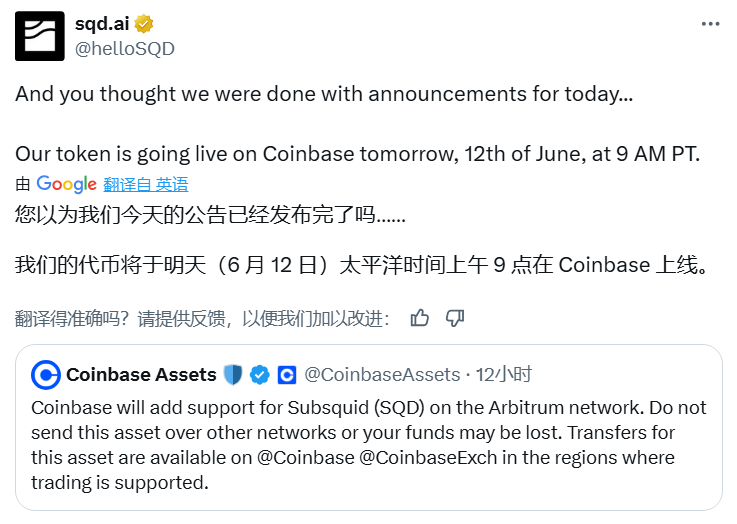The height and width of the screenshot is (524, 737).
Task: Click the Coinbase Assets account name
Action: pyautogui.click(x=141, y=375)
